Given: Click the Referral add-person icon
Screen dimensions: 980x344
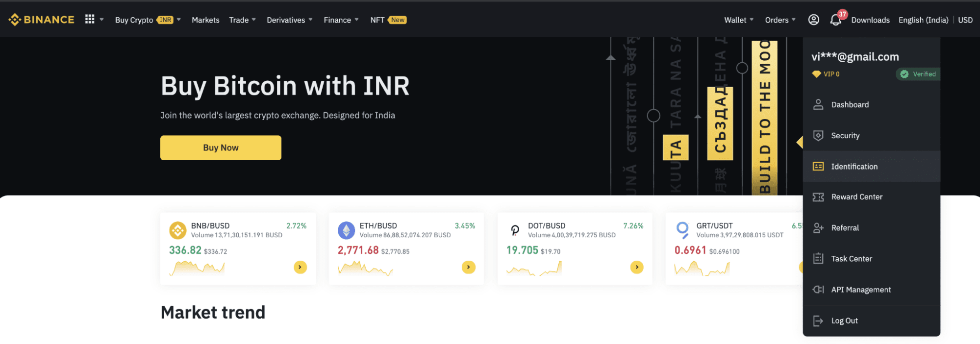Looking at the screenshot, I should coord(818,228).
